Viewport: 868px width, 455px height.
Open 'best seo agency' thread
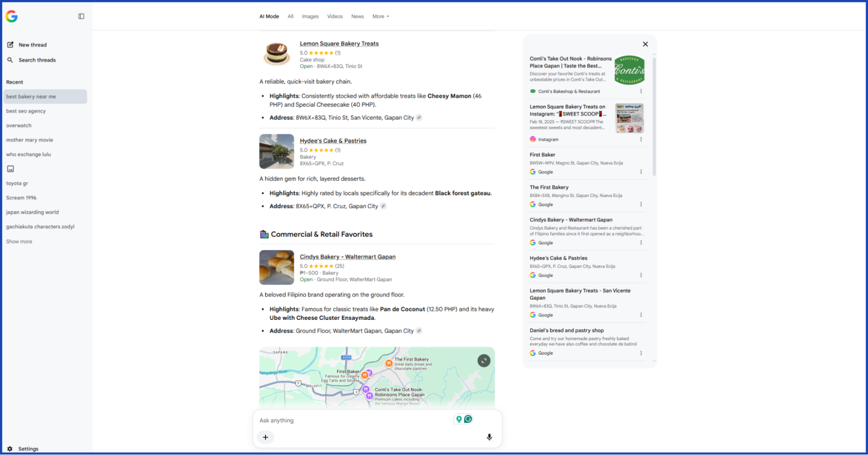pos(26,111)
